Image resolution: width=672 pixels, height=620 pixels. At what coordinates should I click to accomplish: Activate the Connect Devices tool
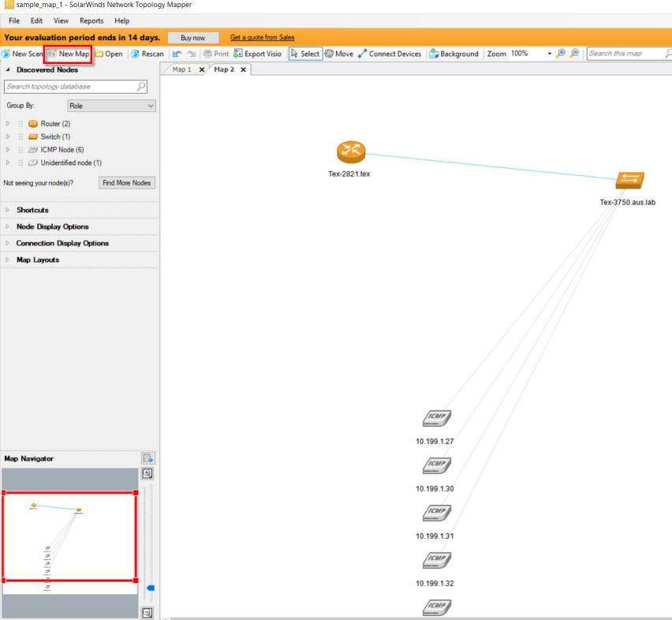tap(390, 54)
